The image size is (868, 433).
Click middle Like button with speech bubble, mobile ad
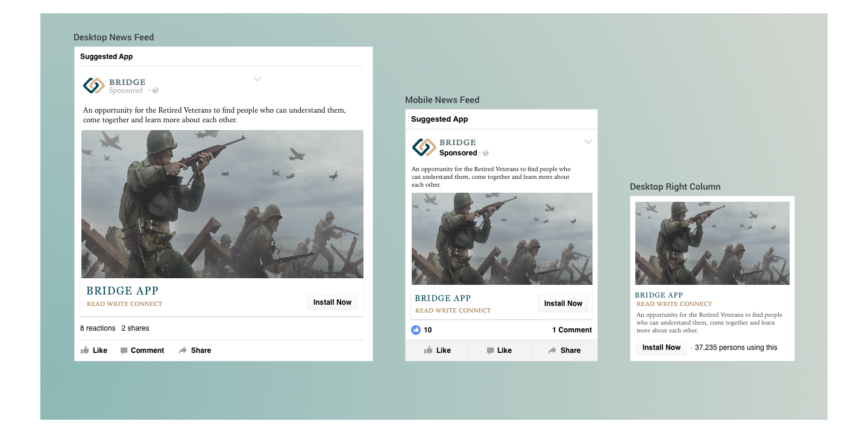coord(499,350)
